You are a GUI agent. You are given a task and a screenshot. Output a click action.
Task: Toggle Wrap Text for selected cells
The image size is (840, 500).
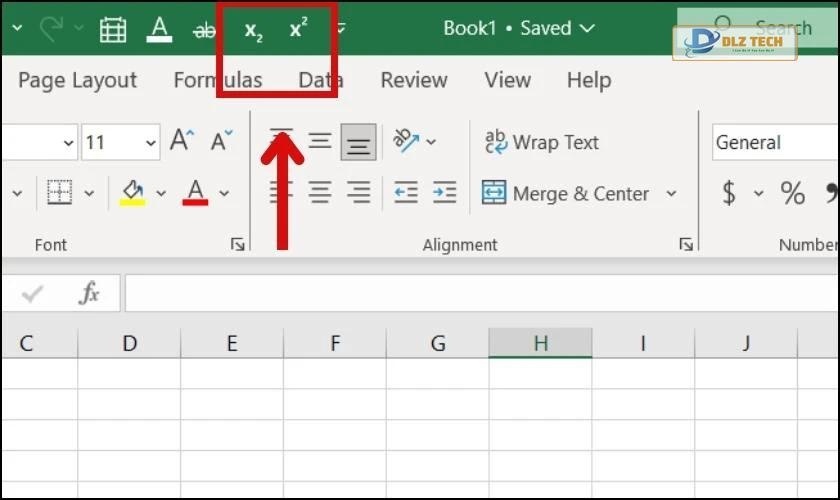point(541,142)
